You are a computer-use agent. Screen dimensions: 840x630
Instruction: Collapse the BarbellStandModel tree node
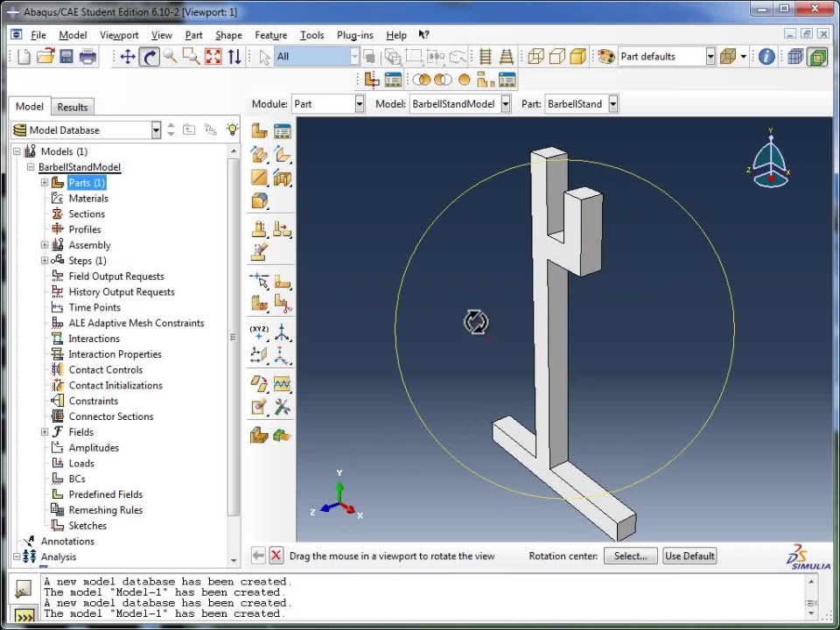coord(31,167)
